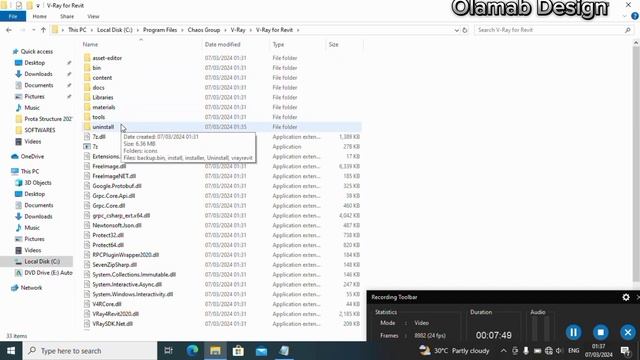Select the SevenZipSharp.dll file
Viewport: 640px width, 360px height.
tap(114, 264)
